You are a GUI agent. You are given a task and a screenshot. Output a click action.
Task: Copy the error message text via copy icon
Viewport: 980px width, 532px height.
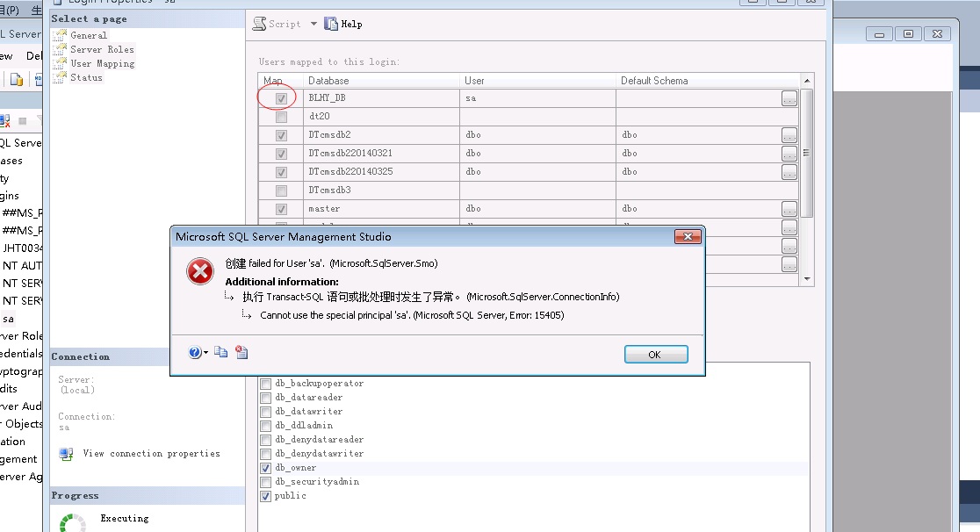pos(221,352)
